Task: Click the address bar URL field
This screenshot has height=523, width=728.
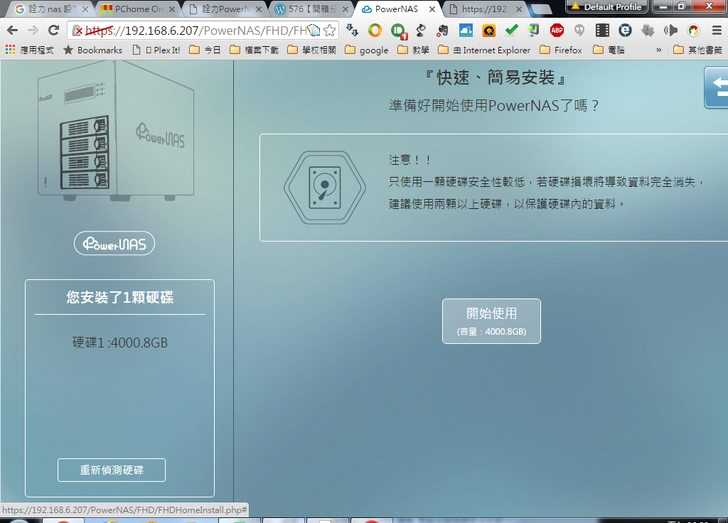Action: pos(200,30)
